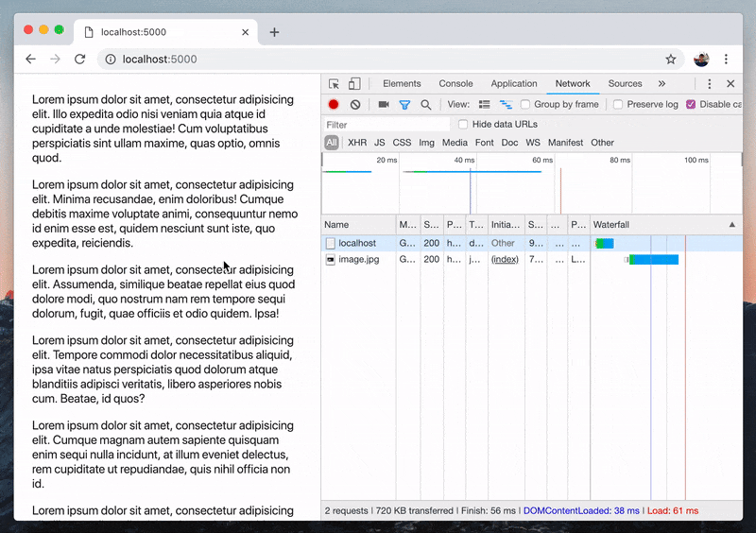Open a new browser tab
Screen dimensions: 756x533
pos(274,32)
